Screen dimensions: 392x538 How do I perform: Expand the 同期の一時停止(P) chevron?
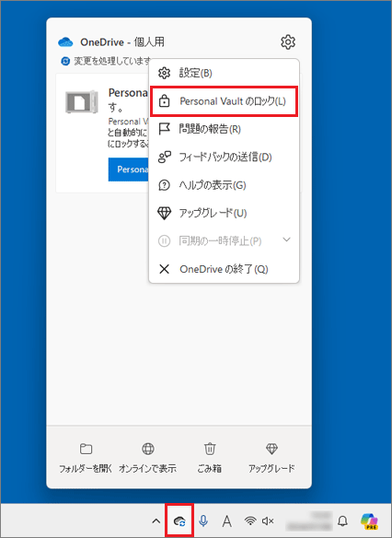[x=286, y=240]
